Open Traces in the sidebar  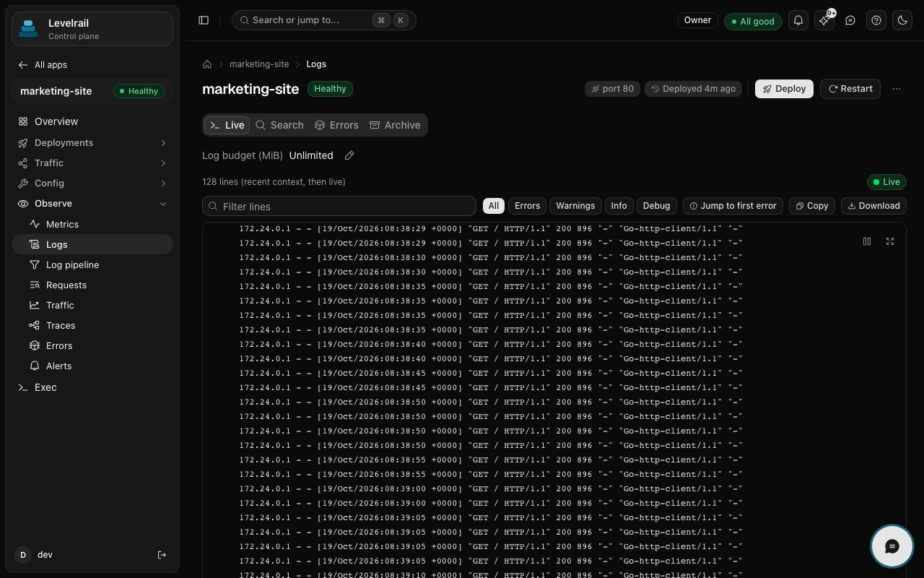coord(92,326)
